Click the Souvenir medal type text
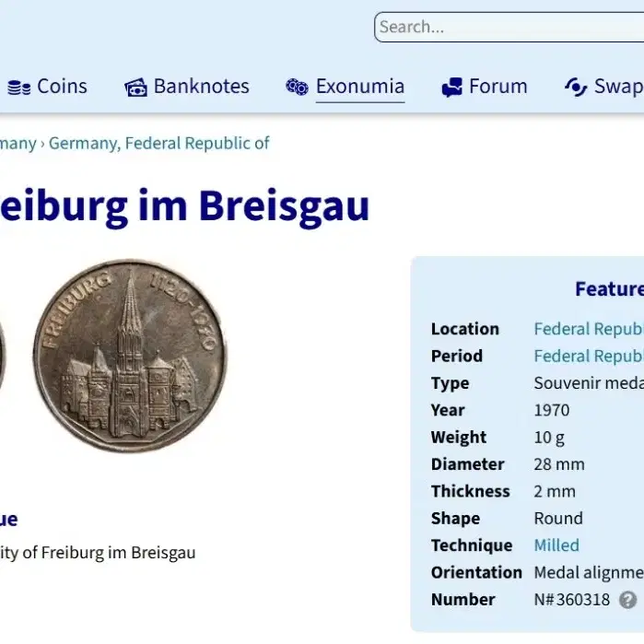This screenshot has width=644, height=644. point(589,383)
